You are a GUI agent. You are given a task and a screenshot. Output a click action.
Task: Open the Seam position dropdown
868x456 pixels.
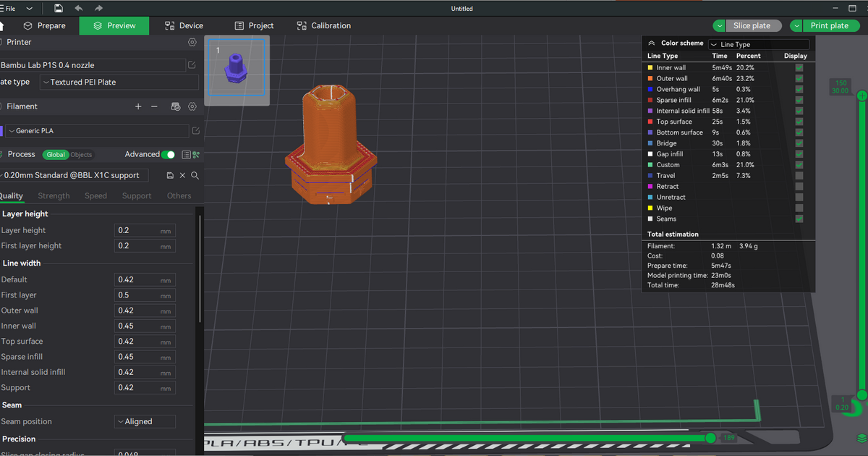click(x=145, y=421)
